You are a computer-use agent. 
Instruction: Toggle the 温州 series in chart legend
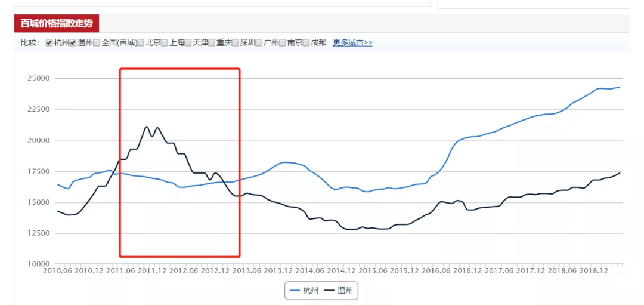[339, 291]
